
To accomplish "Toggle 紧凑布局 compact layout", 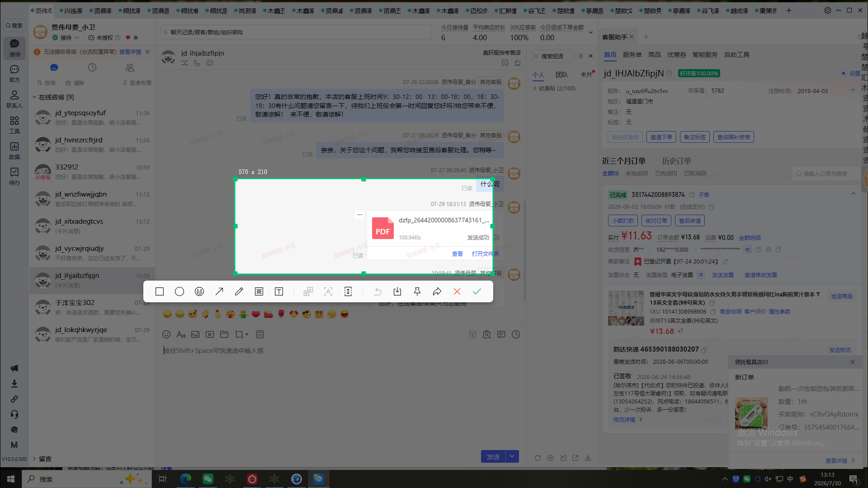I will [x=137, y=83].
